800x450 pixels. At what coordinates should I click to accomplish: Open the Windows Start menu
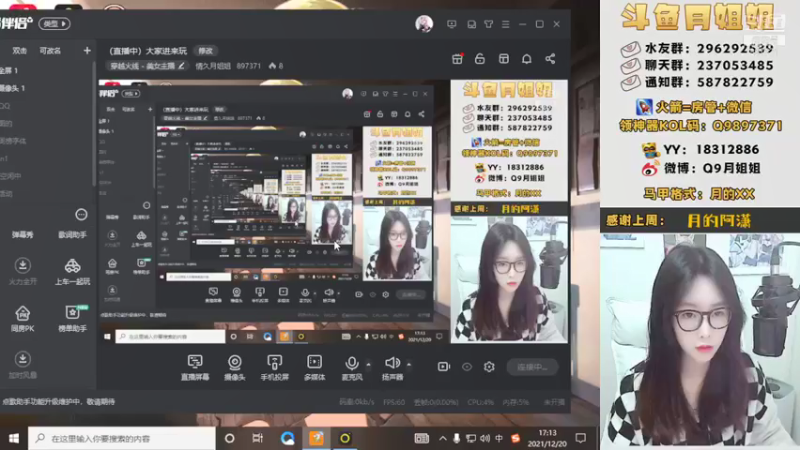[14, 438]
